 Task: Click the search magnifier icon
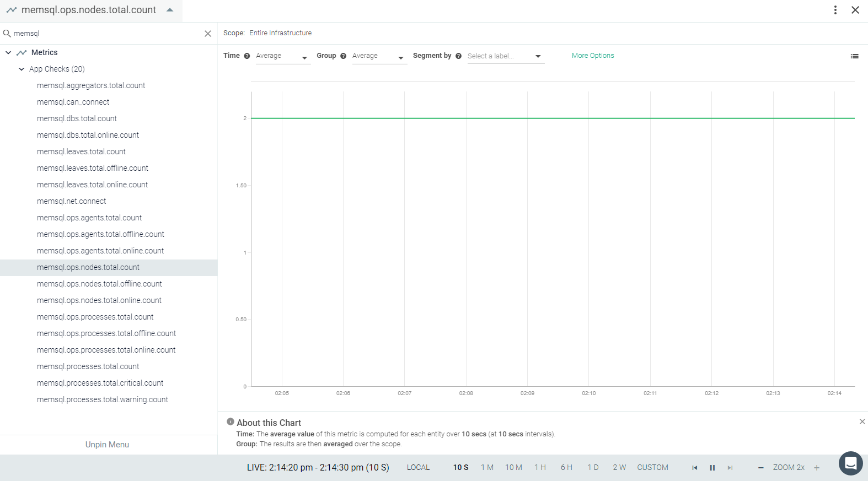[x=7, y=34]
